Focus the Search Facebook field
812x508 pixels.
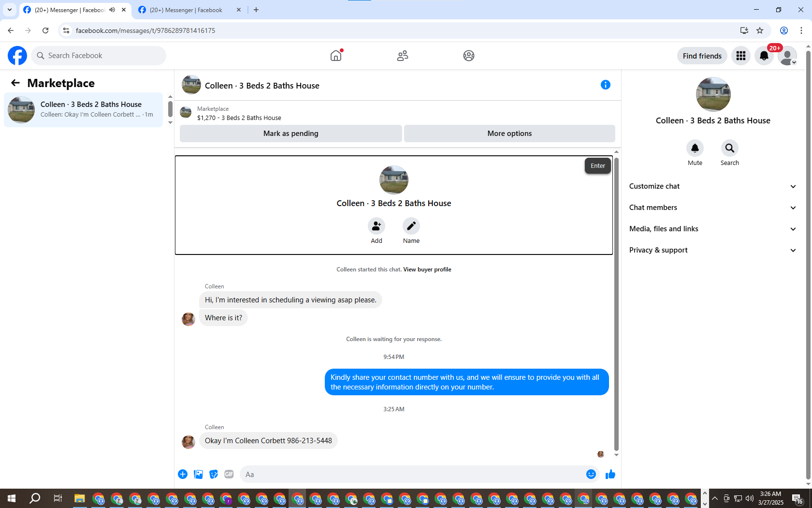click(x=99, y=56)
